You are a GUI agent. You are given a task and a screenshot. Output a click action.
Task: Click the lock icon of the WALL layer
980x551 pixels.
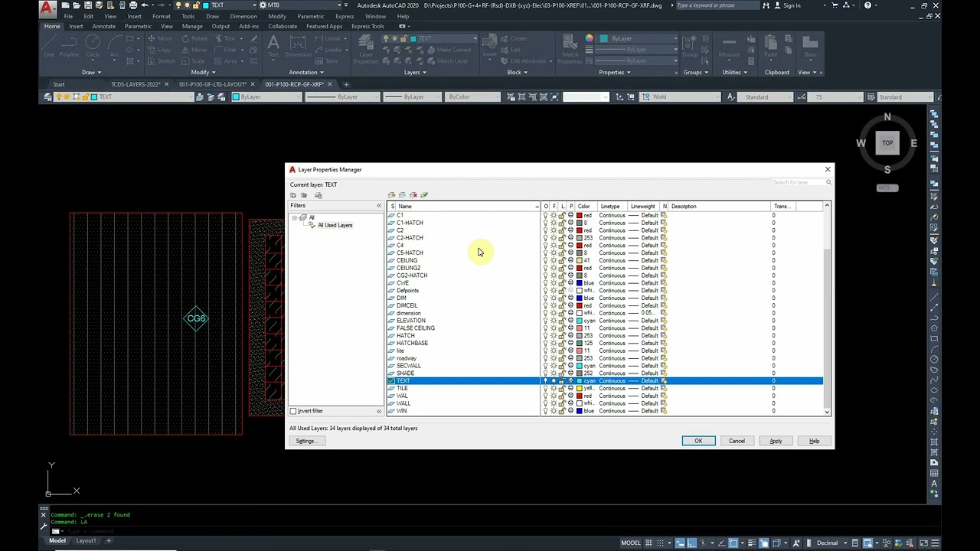tap(562, 403)
